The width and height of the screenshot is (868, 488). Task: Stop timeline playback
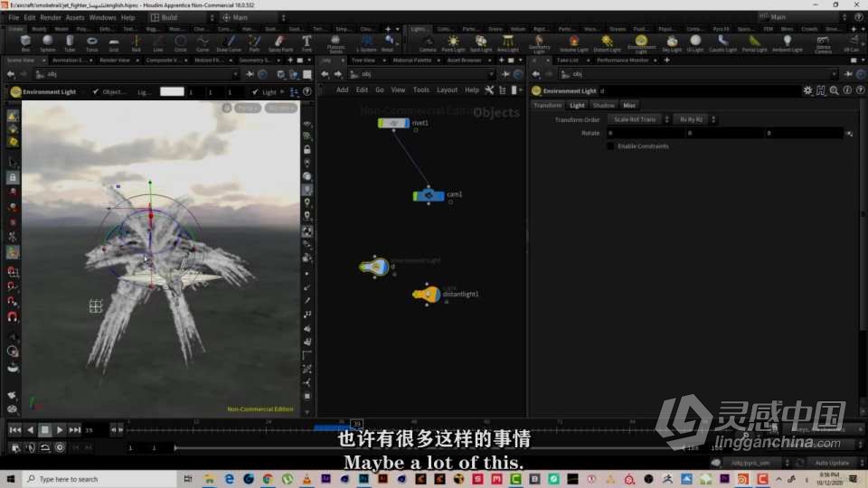pos(45,430)
